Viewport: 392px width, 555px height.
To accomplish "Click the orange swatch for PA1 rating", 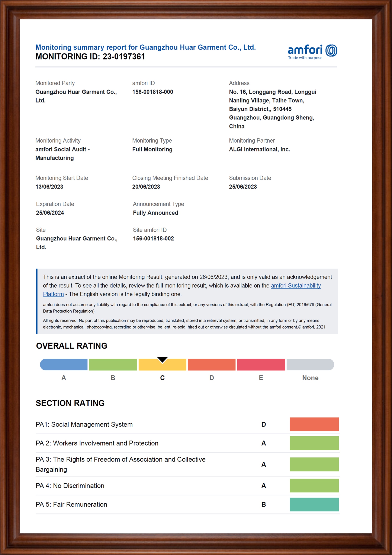I will click(x=314, y=424).
